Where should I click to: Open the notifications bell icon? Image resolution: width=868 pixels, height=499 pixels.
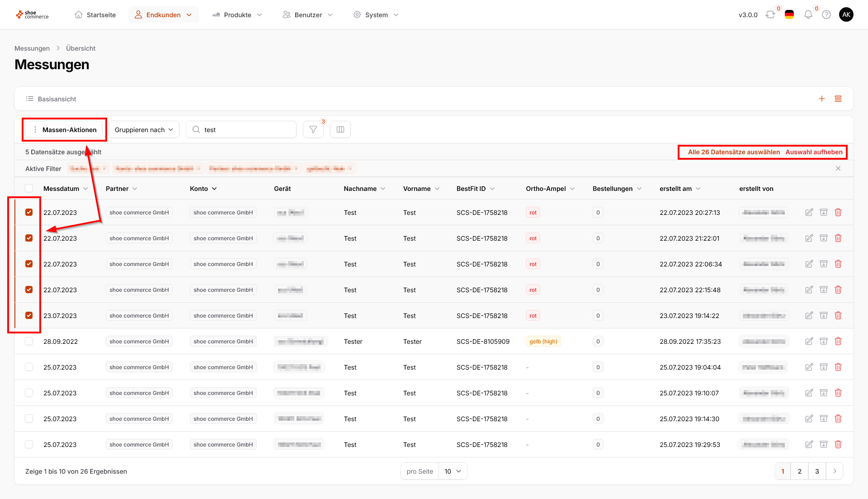(808, 15)
